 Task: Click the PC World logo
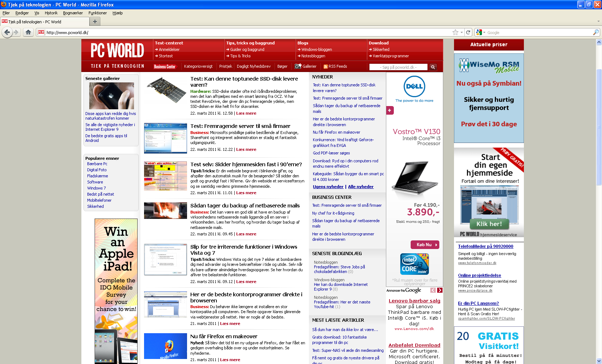tap(117, 50)
